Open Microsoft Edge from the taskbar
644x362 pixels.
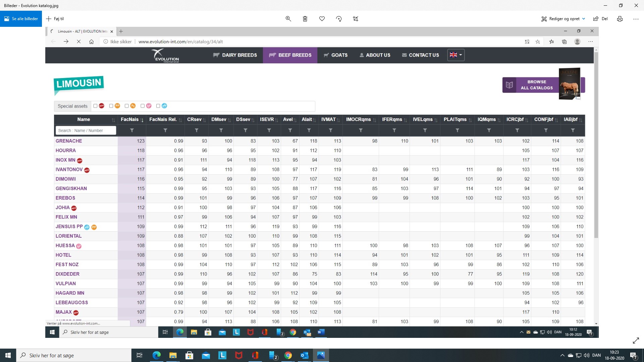coord(157,355)
